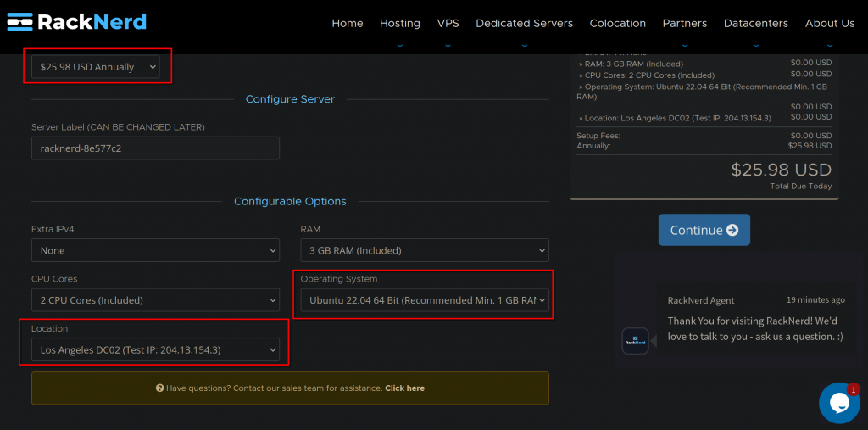
Task: Open the Home menu item
Action: click(347, 23)
